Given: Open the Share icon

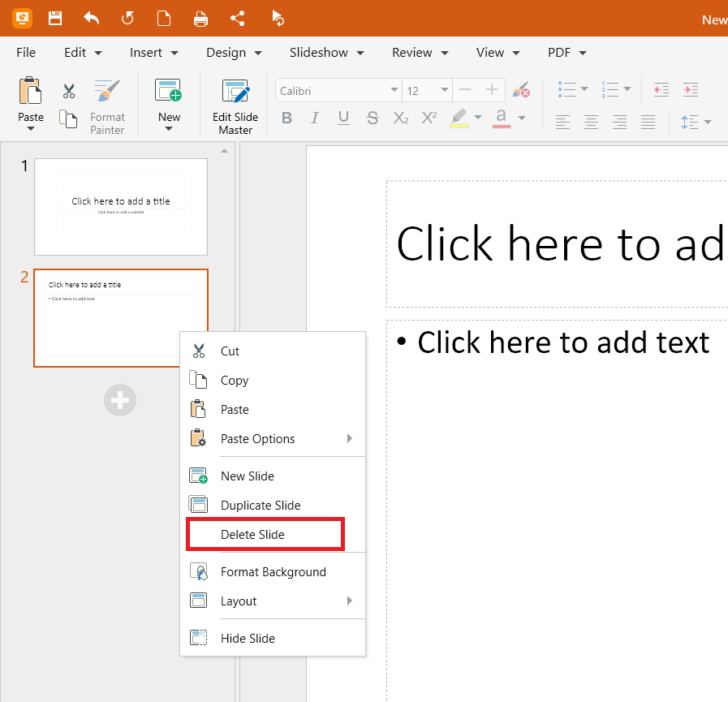Looking at the screenshot, I should pyautogui.click(x=237, y=19).
